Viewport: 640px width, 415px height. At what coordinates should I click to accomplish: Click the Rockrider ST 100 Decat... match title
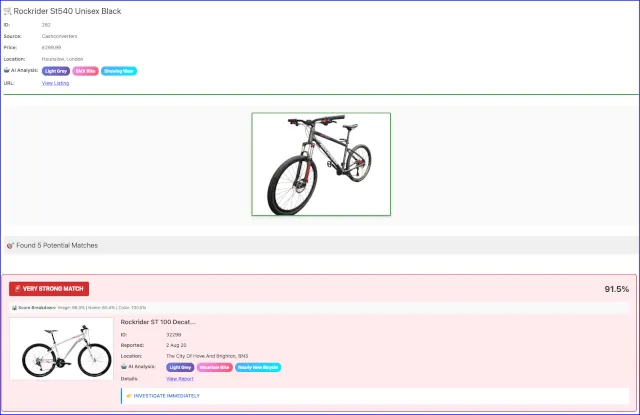click(158, 322)
